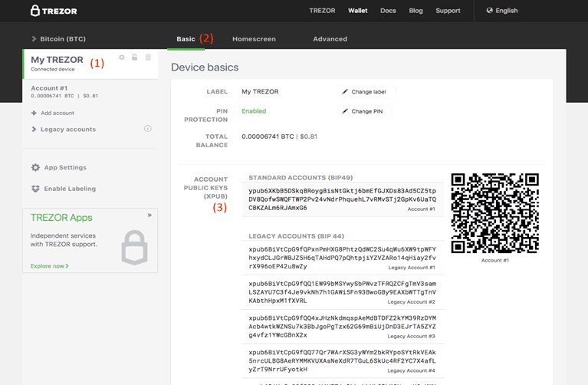Screen dimensions: 588x385
Task: Click the globe icon by English
Action: pos(489,11)
